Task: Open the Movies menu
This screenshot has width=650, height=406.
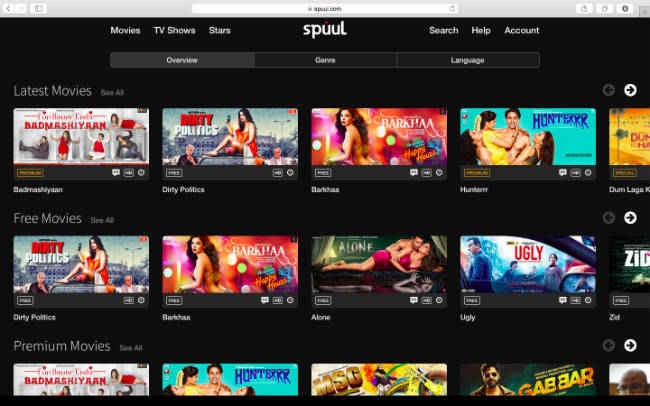Action: 125,30
